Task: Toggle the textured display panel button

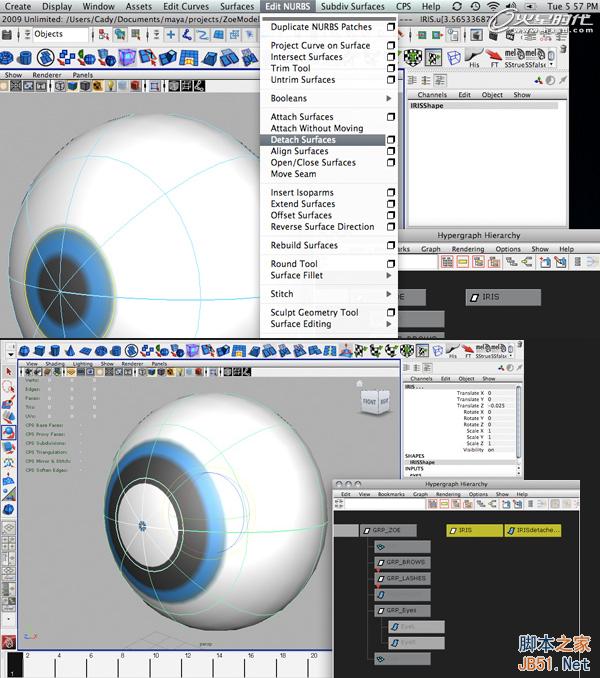Action: [98, 86]
